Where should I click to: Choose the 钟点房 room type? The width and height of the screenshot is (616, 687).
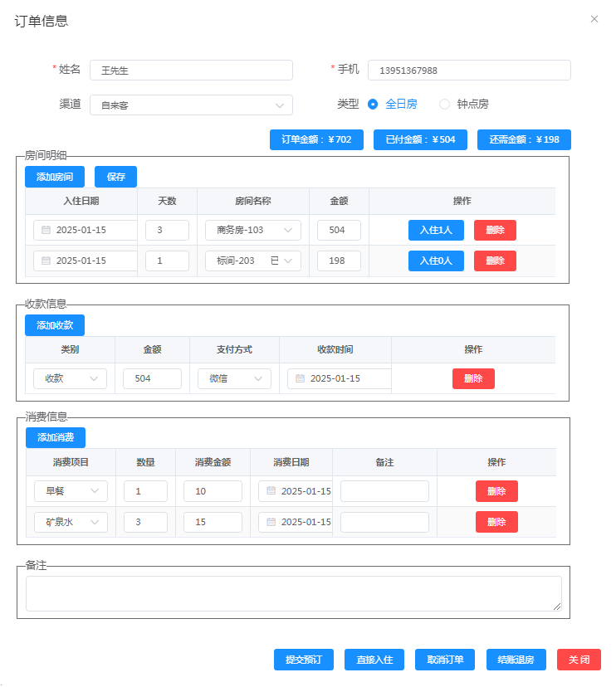pyautogui.click(x=444, y=104)
